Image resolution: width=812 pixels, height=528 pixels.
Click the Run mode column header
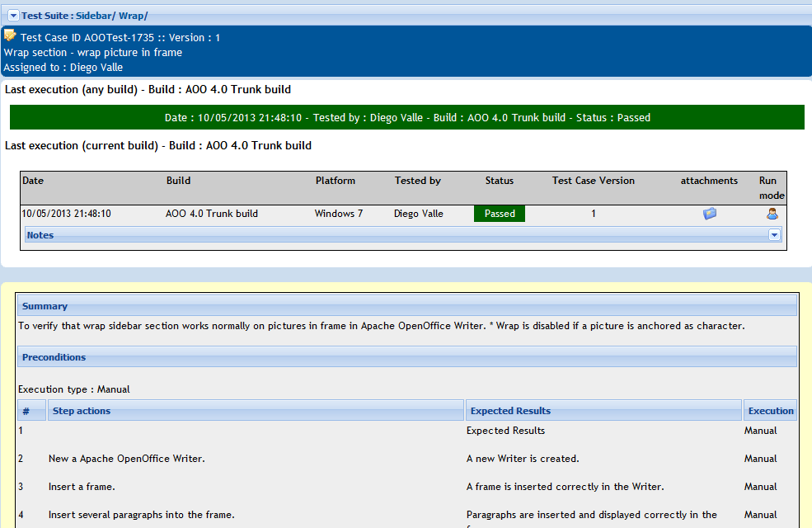coord(772,187)
